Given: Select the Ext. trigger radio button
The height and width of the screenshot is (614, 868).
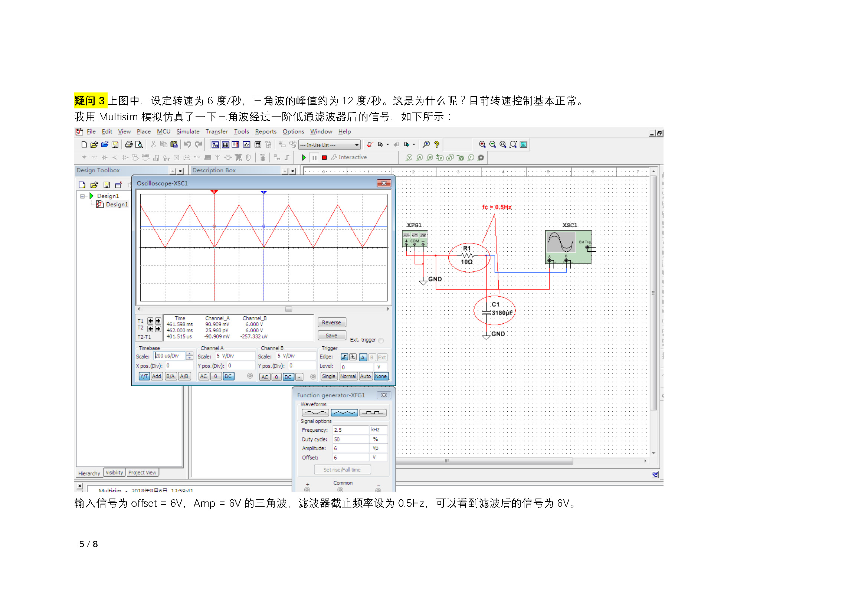Looking at the screenshot, I should pos(381,341).
